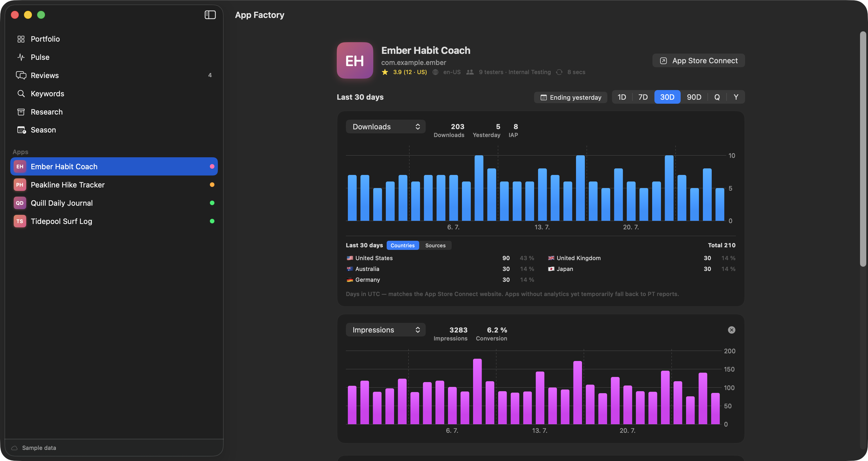Close the Impressions chart card

pyautogui.click(x=731, y=330)
